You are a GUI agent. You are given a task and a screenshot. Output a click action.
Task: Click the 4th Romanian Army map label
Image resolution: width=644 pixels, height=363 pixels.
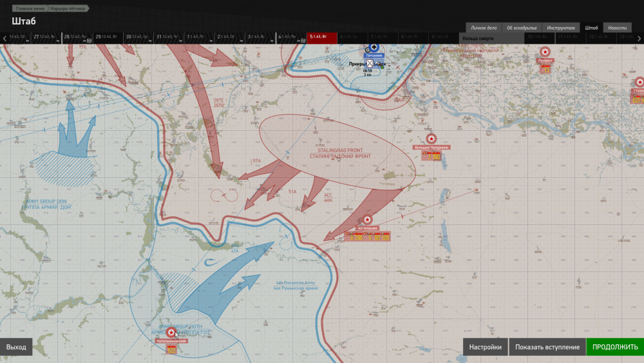click(x=296, y=283)
